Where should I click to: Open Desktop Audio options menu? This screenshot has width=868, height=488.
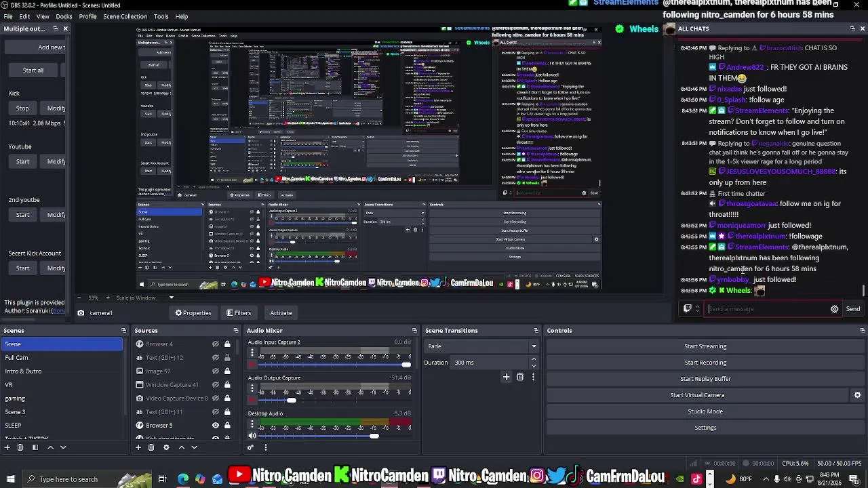[252, 425]
